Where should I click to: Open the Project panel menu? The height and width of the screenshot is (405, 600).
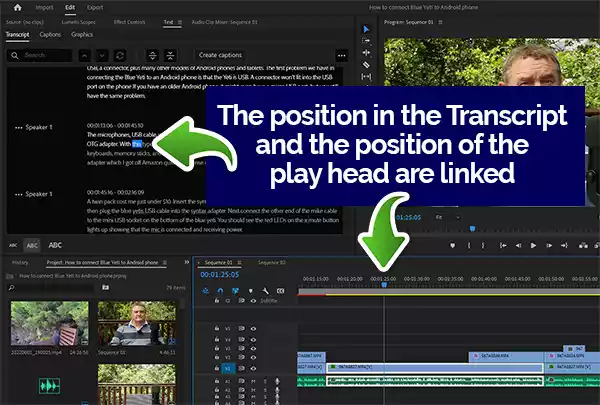165,263
